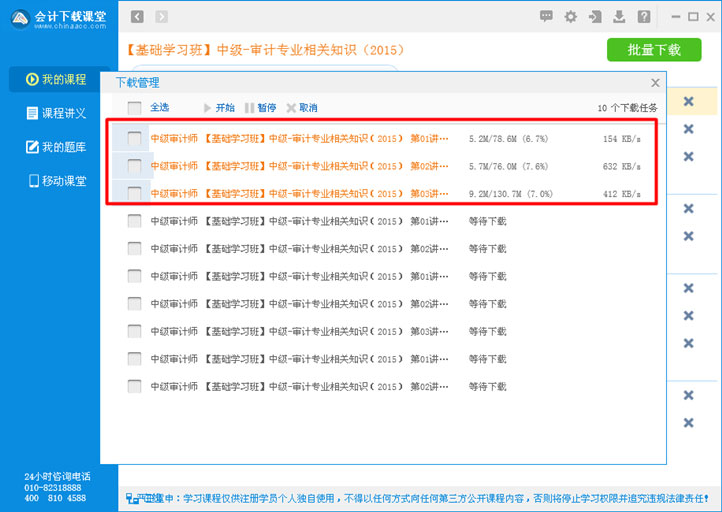Image resolution: width=722 pixels, height=512 pixels.
Task: Open settings via the gear icon
Action: pos(571,16)
